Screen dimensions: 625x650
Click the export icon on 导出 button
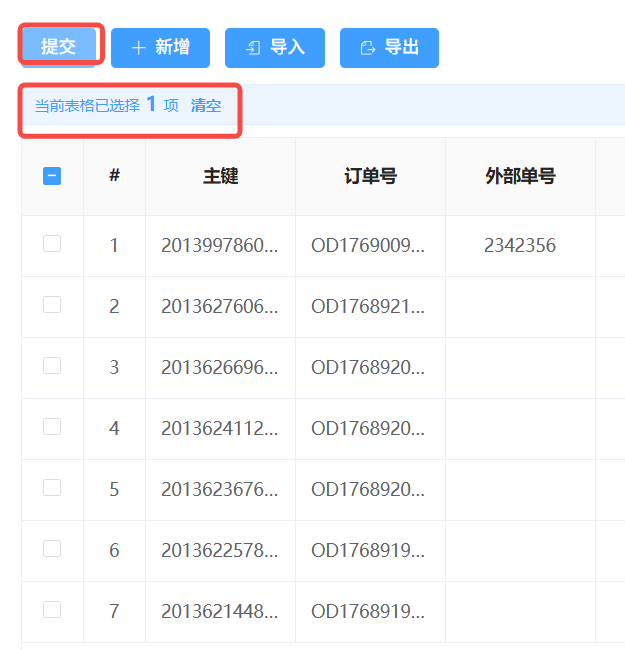368,48
